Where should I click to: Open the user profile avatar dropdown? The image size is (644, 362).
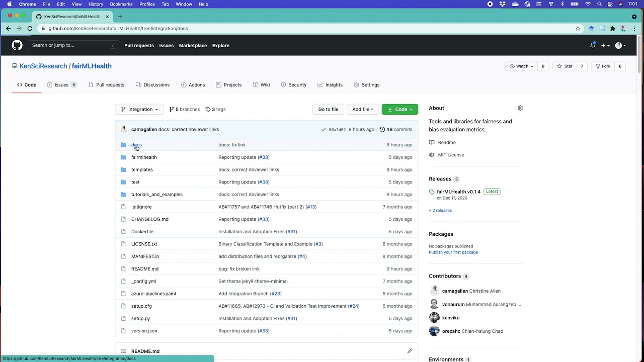point(620,45)
